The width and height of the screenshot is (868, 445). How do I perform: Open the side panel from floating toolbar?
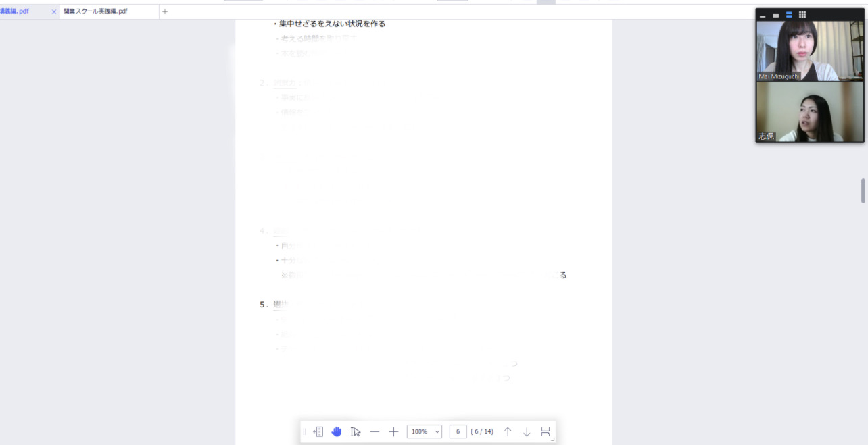pyautogui.click(x=318, y=431)
